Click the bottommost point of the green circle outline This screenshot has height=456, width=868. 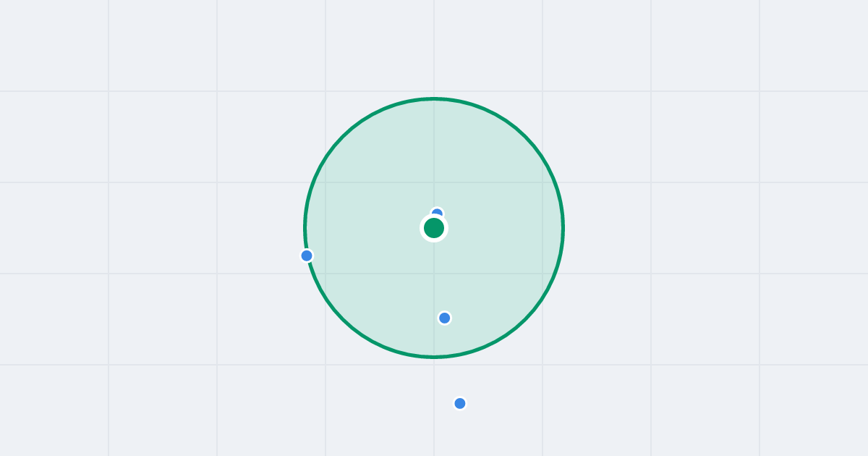click(x=434, y=357)
